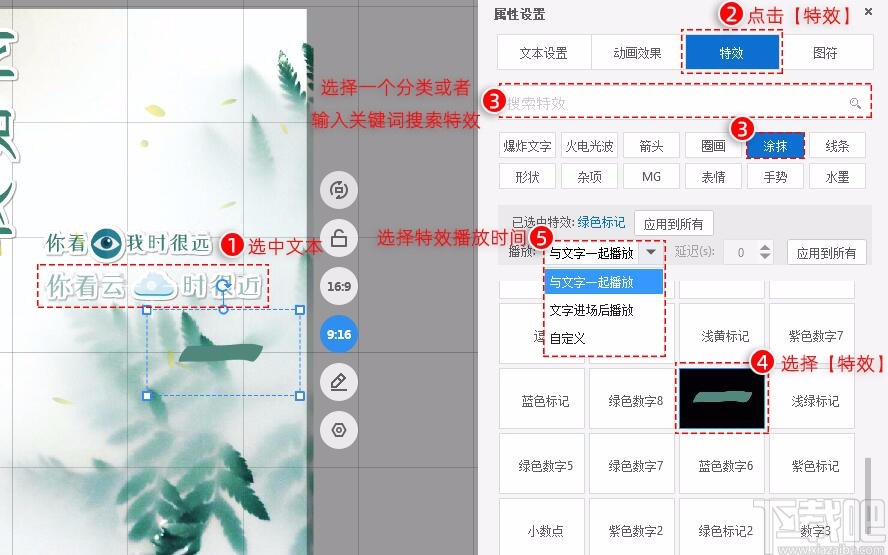Choose the 火电光波 category
Viewport: 888px width, 555px height.
589,146
